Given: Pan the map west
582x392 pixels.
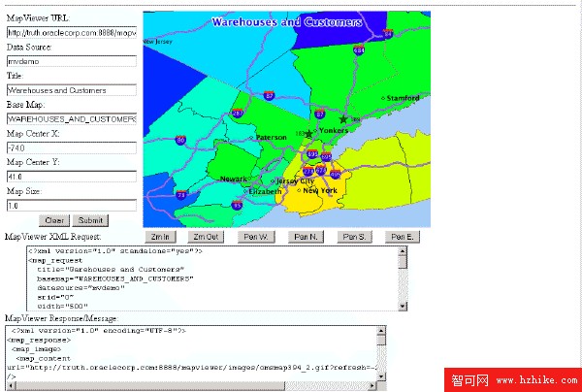Looking at the screenshot, I should click(x=256, y=237).
